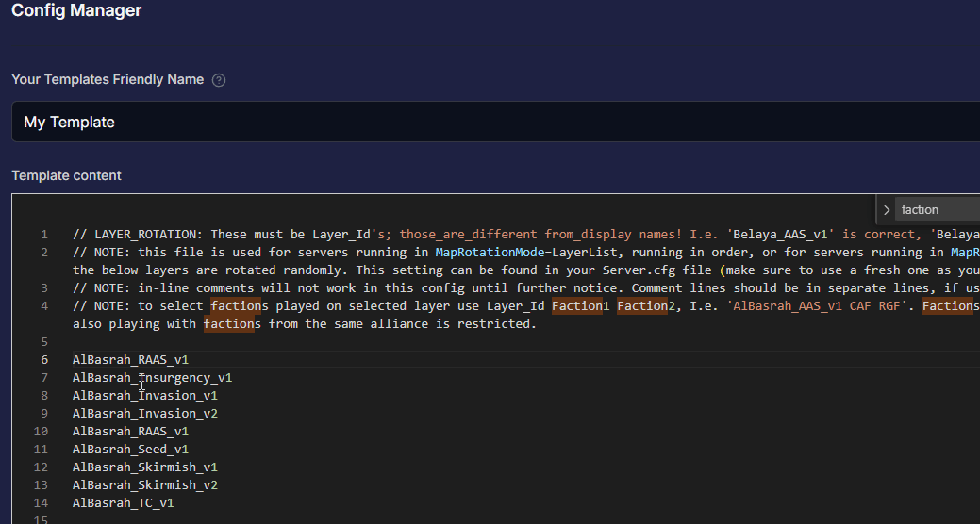Screen dimensions: 980x524
Task: Click line number 14 in gutter
Action: coord(41,502)
